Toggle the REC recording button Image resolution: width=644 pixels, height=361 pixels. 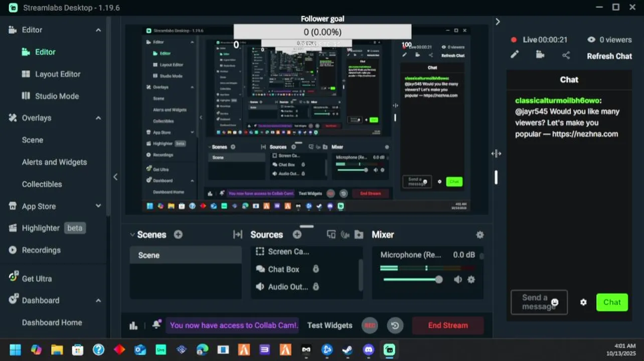[x=370, y=325]
